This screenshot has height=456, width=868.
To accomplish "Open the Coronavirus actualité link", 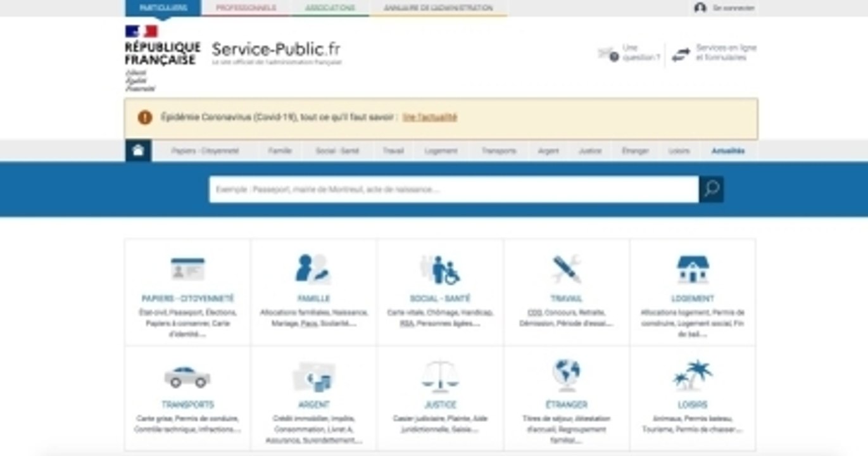I will coord(430,117).
